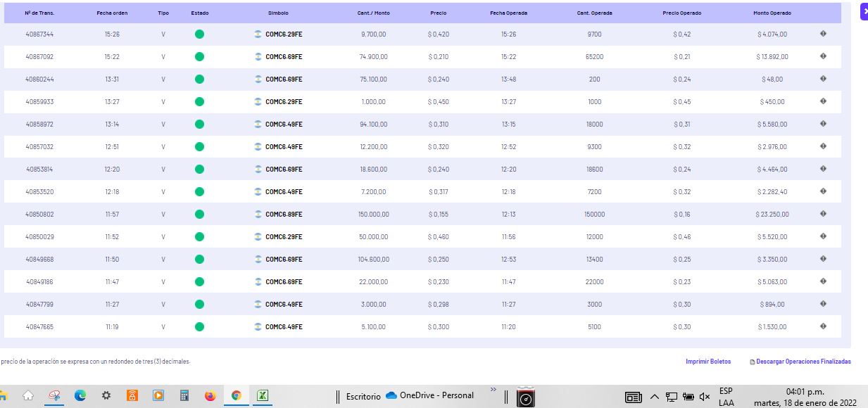
Task: Click Descargar Operaciones Finalizadas link
Action: point(800,362)
